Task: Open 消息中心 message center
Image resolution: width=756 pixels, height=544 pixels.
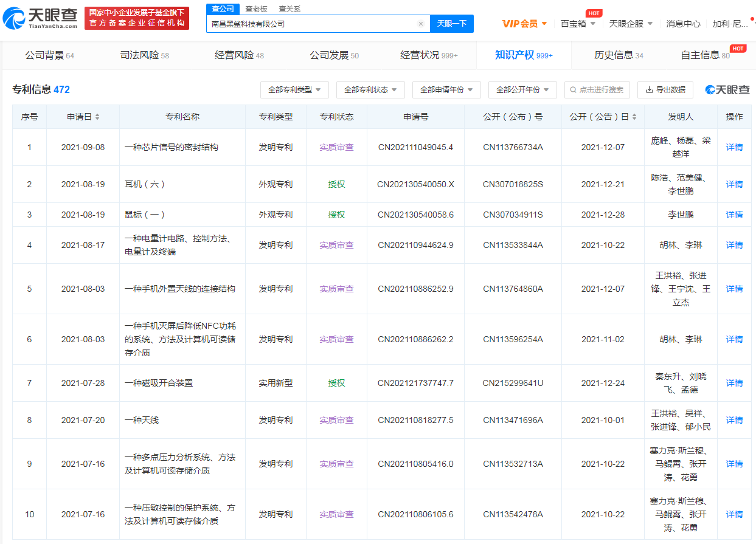Action: [683, 24]
